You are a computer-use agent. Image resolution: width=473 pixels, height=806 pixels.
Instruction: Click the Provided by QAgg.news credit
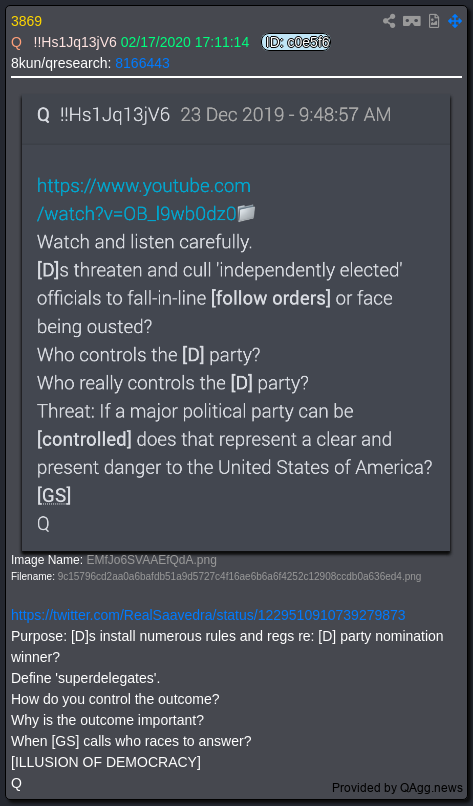click(397, 787)
